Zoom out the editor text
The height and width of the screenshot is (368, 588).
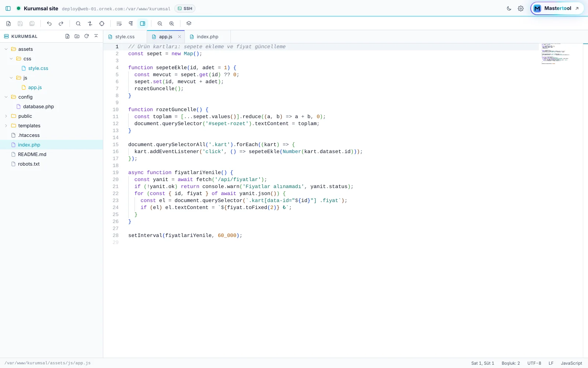(160, 24)
